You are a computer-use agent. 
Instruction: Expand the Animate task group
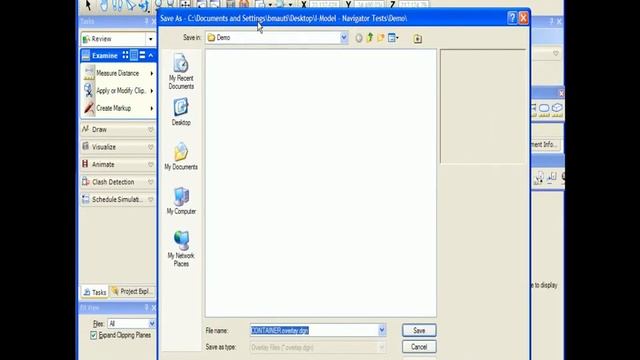pyautogui.click(x=151, y=165)
